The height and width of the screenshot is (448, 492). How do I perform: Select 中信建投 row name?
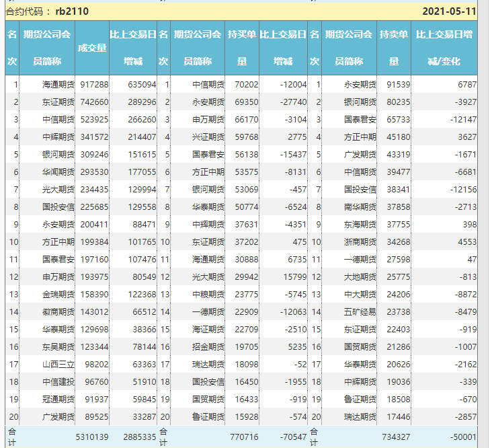coord(58,382)
